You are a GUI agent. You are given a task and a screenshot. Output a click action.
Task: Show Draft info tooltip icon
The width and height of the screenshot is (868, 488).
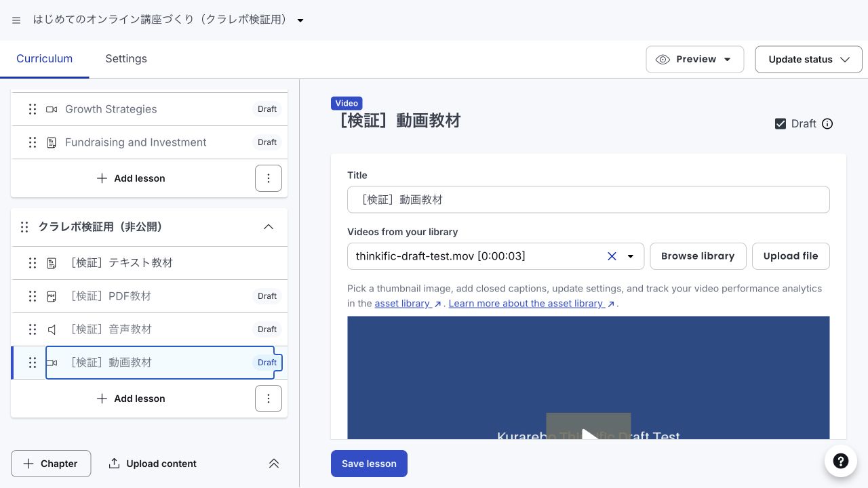point(827,124)
